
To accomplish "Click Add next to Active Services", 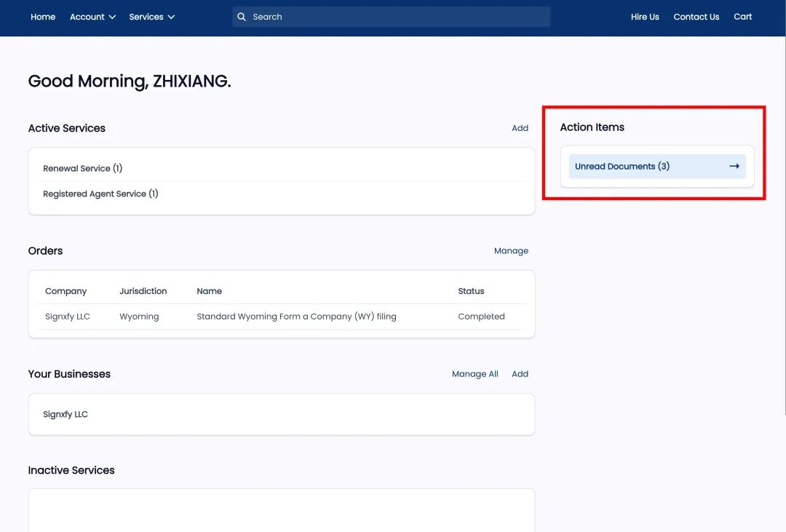I will [x=520, y=128].
